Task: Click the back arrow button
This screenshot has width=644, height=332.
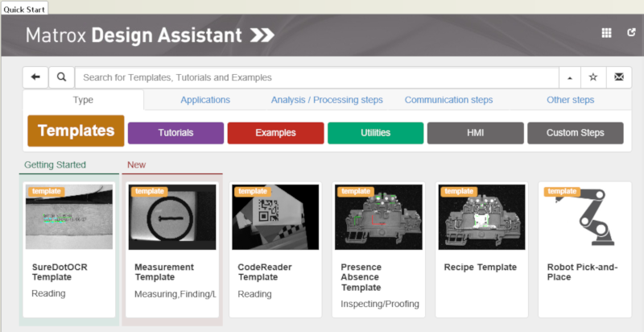Action: pyautogui.click(x=35, y=77)
